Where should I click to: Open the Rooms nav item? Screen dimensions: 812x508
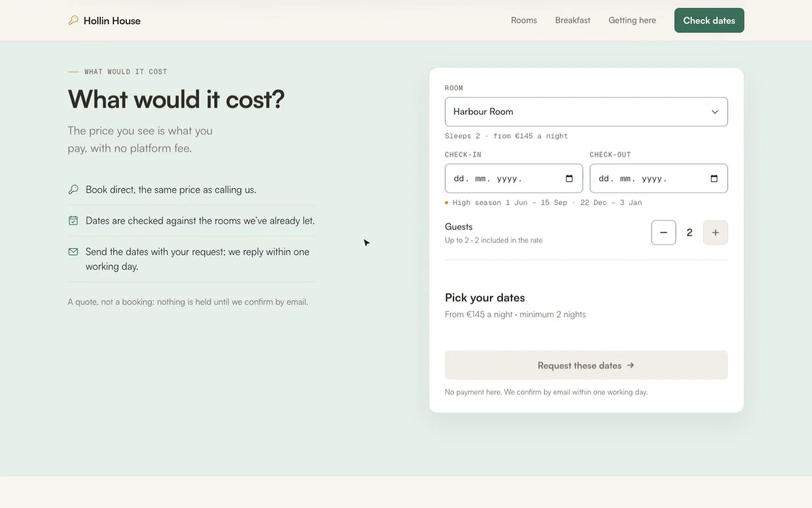(524, 20)
